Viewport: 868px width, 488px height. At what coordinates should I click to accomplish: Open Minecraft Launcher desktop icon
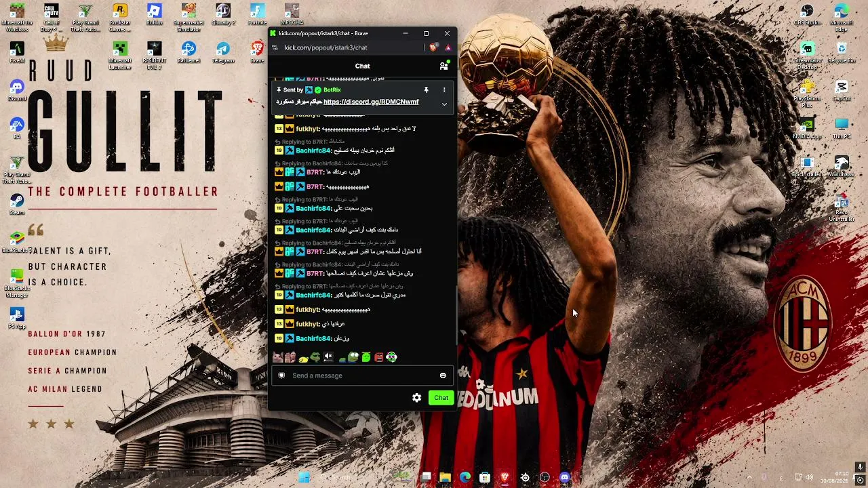(120, 56)
